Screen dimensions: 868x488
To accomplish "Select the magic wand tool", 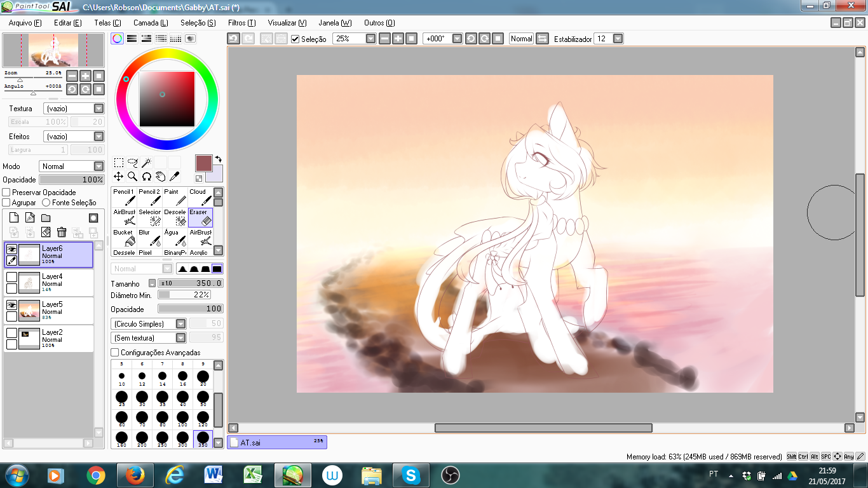I will click(x=146, y=163).
